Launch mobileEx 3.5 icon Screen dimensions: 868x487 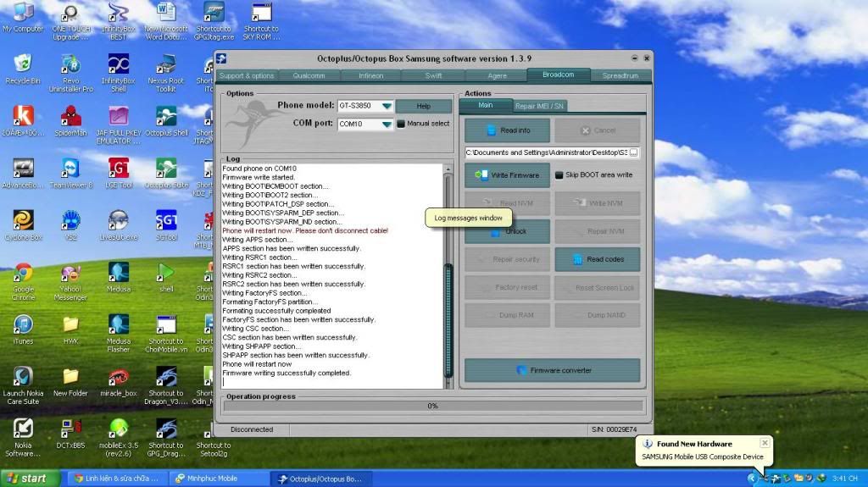(x=118, y=438)
